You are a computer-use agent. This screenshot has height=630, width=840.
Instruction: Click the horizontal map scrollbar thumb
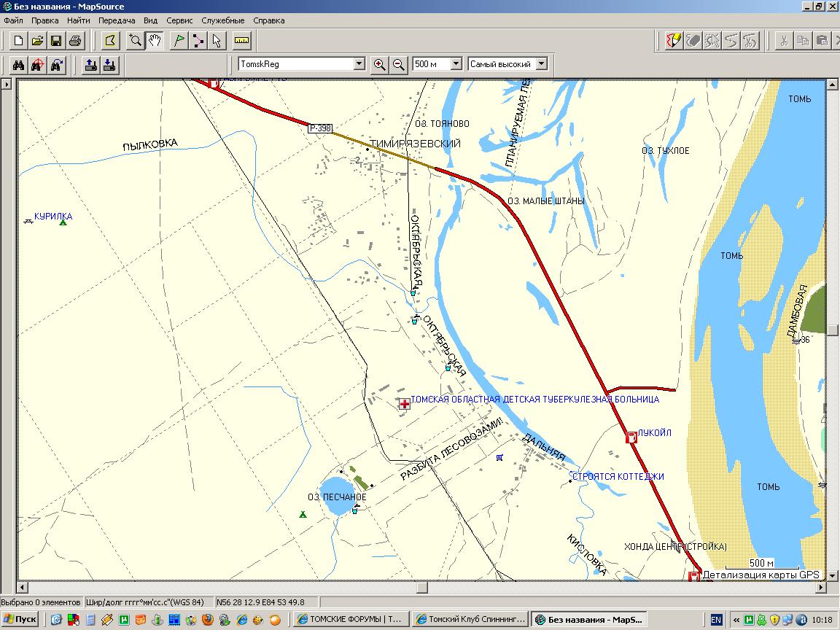[x=421, y=587]
